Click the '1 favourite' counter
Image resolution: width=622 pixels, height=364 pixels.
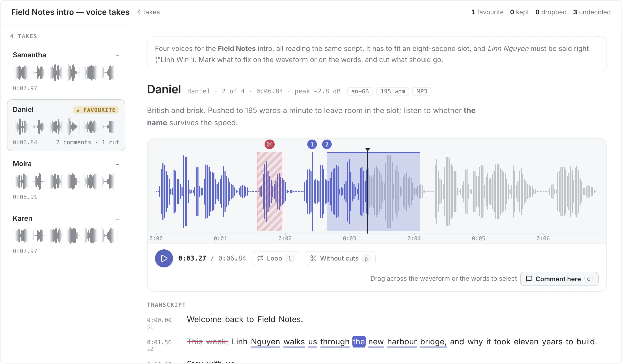pyautogui.click(x=487, y=12)
